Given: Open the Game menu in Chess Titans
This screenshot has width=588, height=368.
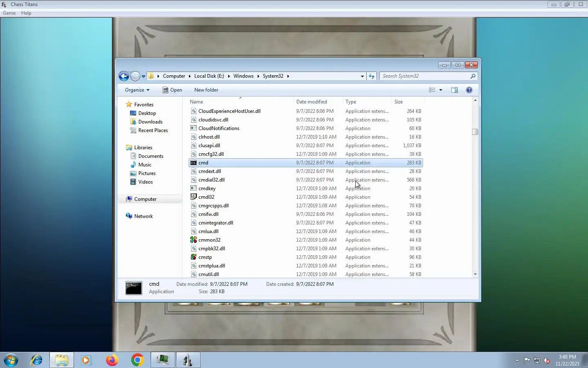Looking at the screenshot, I should [9, 13].
